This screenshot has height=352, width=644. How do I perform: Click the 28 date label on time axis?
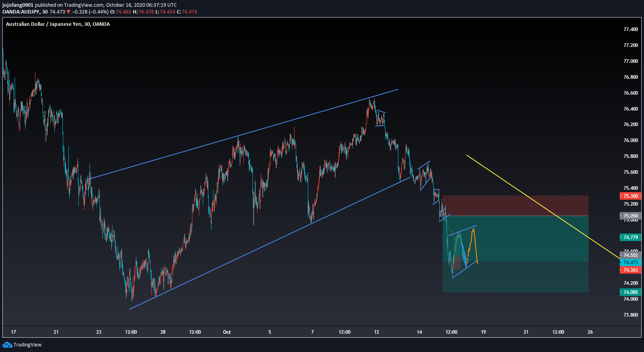pos(163,332)
